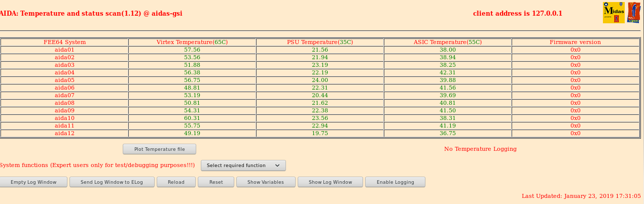Viewport: 644px width, 204px height.
Task: Click the aida11 row label
Action: [64, 126]
